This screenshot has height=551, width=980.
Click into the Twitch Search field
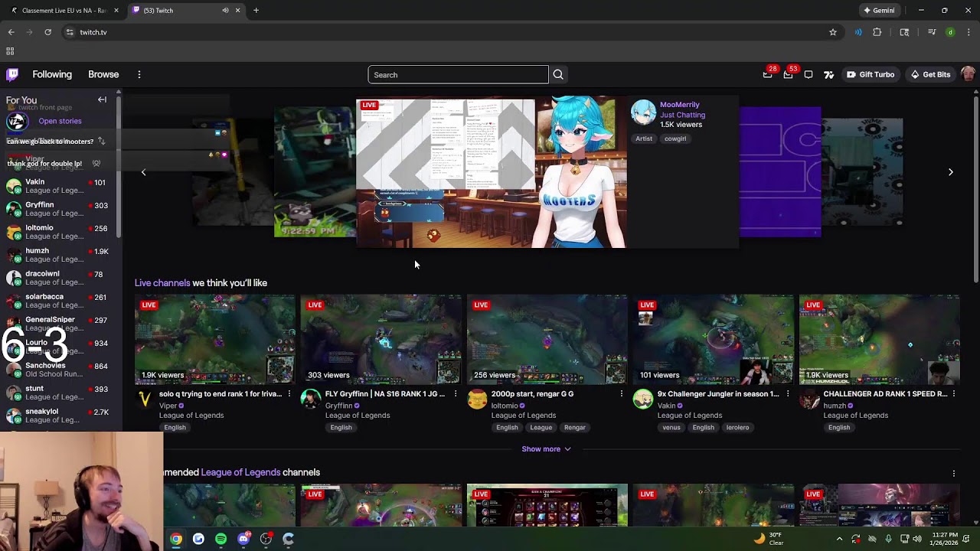(458, 74)
